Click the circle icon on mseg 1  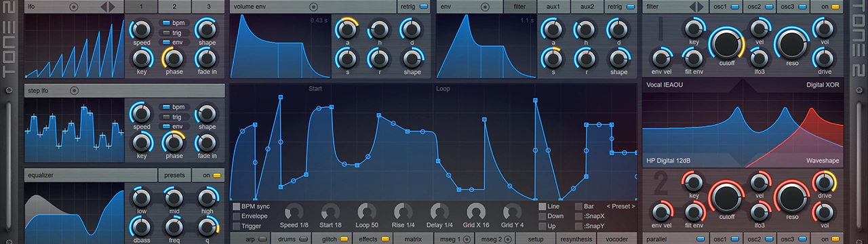[x=467, y=239]
